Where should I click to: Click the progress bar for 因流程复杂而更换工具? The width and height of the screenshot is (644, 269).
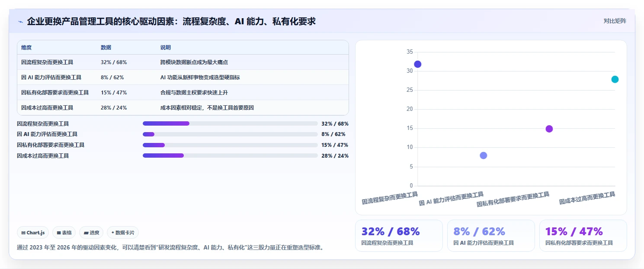point(230,123)
